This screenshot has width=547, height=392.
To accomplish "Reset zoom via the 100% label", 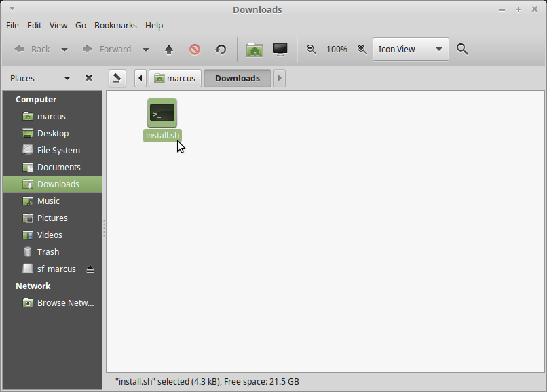I will [x=337, y=50].
